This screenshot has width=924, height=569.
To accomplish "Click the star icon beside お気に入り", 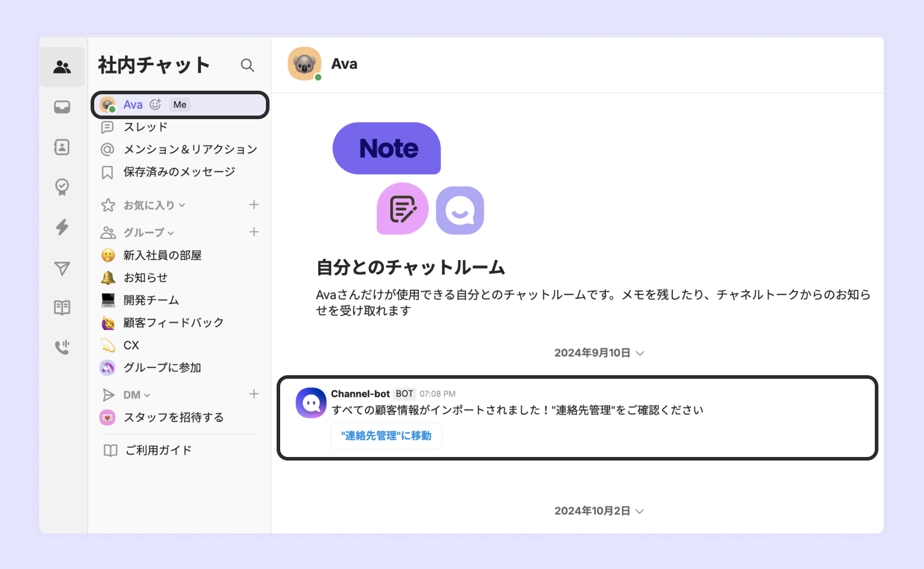I will (x=108, y=205).
